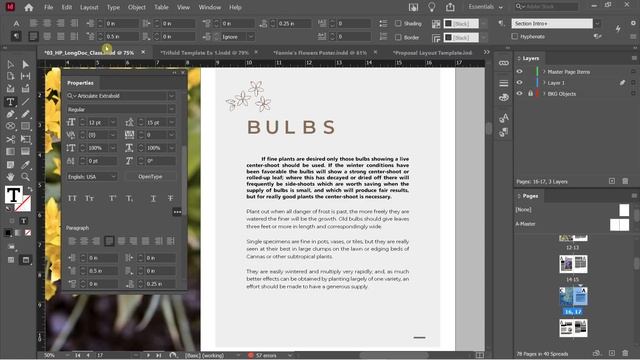Open the Essentials workspace dropdown

pyautogui.click(x=486, y=7)
